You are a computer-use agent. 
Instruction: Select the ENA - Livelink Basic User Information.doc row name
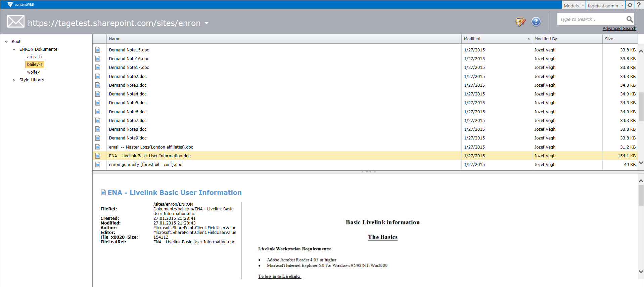tap(149, 156)
